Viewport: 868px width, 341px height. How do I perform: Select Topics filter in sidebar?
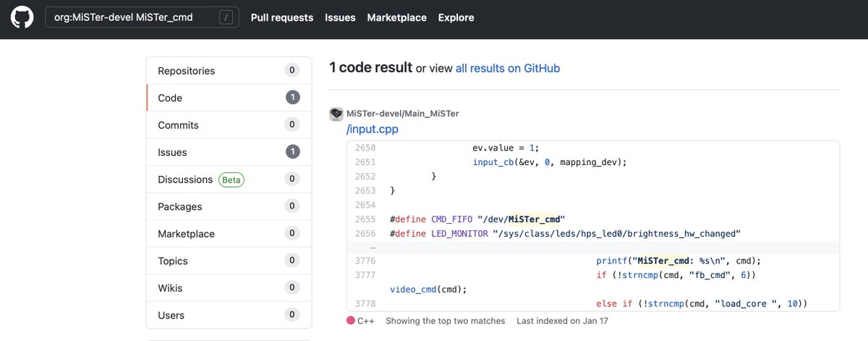(229, 261)
